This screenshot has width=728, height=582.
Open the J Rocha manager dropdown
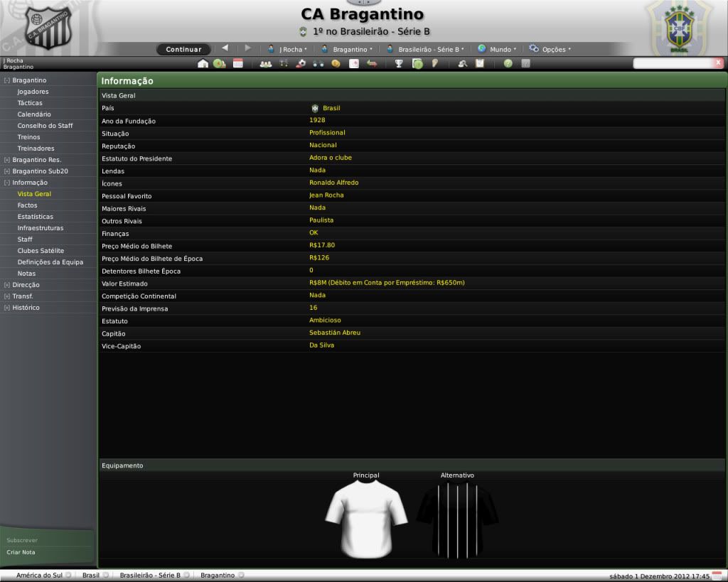pyautogui.click(x=287, y=49)
